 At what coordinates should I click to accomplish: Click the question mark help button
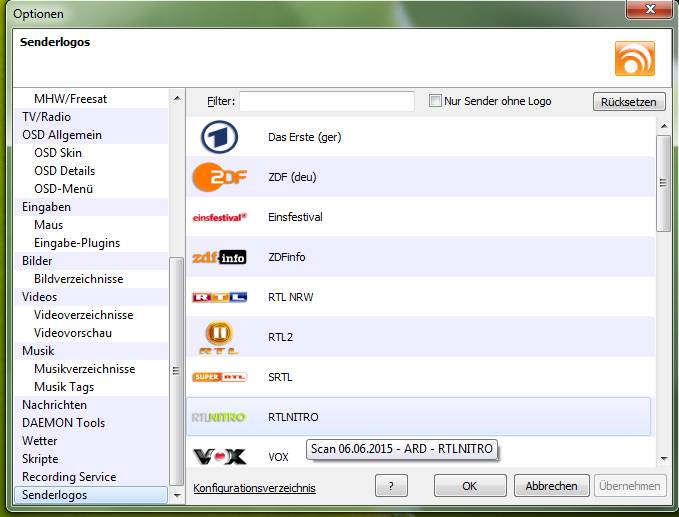tap(391, 486)
